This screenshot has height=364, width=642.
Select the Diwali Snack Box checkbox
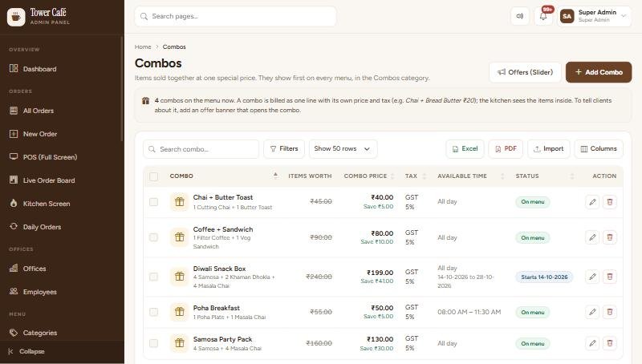click(153, 277)
